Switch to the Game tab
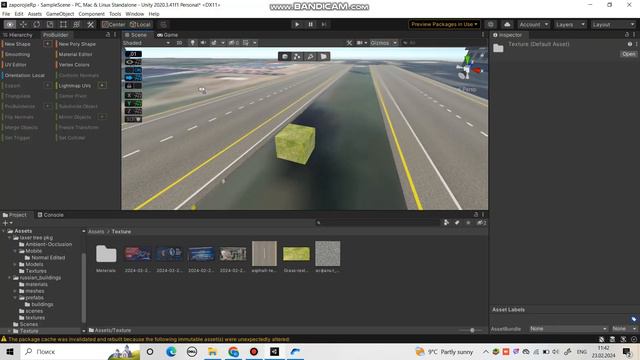 click(167, 35)
